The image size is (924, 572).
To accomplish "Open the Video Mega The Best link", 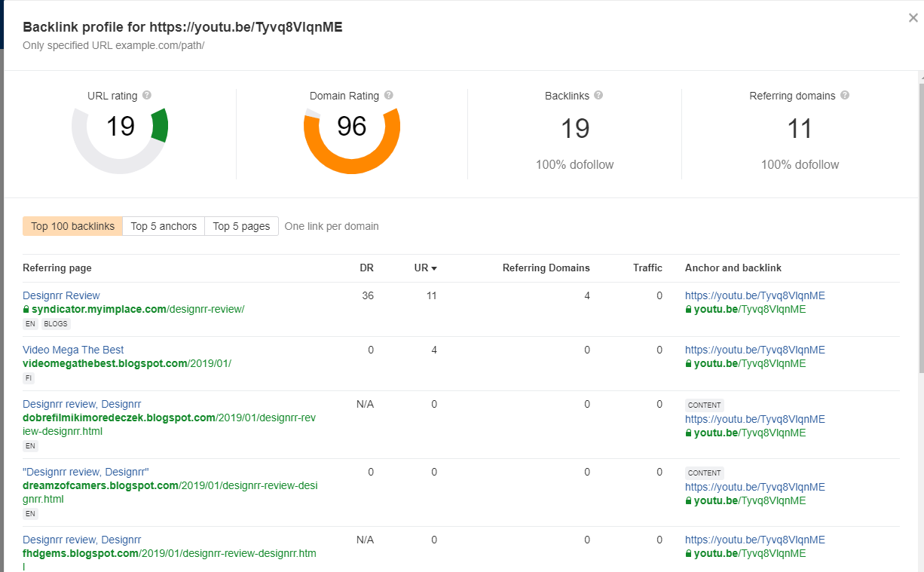I will (73, 350).
